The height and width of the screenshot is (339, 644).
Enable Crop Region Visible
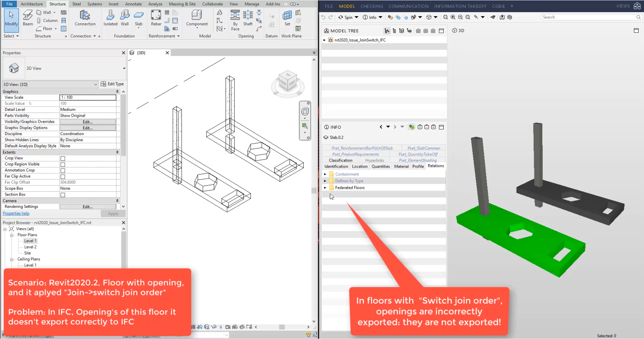click(x=63, y=164)
